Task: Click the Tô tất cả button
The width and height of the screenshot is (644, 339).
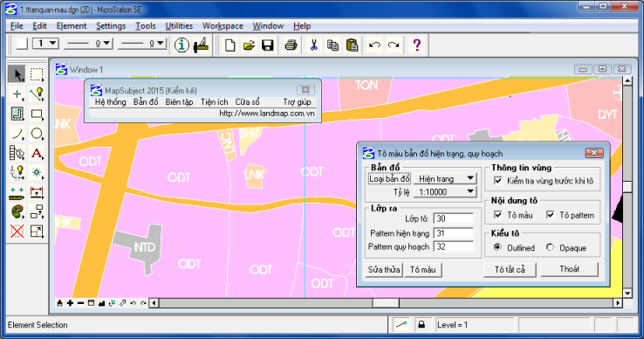Action: [x=510, y=269]
